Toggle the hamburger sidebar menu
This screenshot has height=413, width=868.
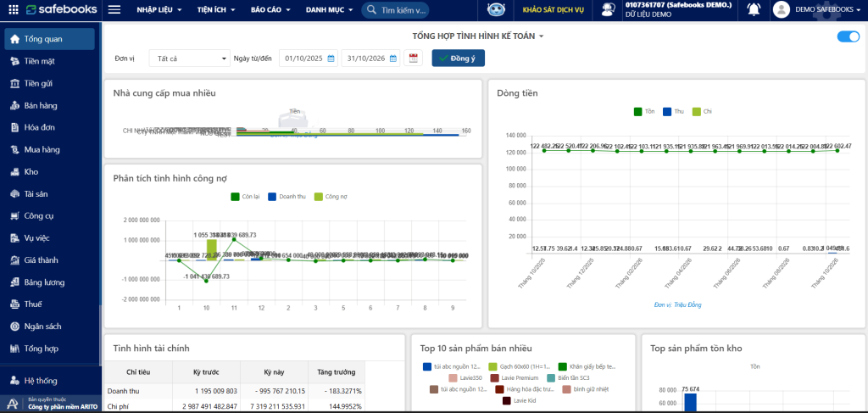pos(114,9)
